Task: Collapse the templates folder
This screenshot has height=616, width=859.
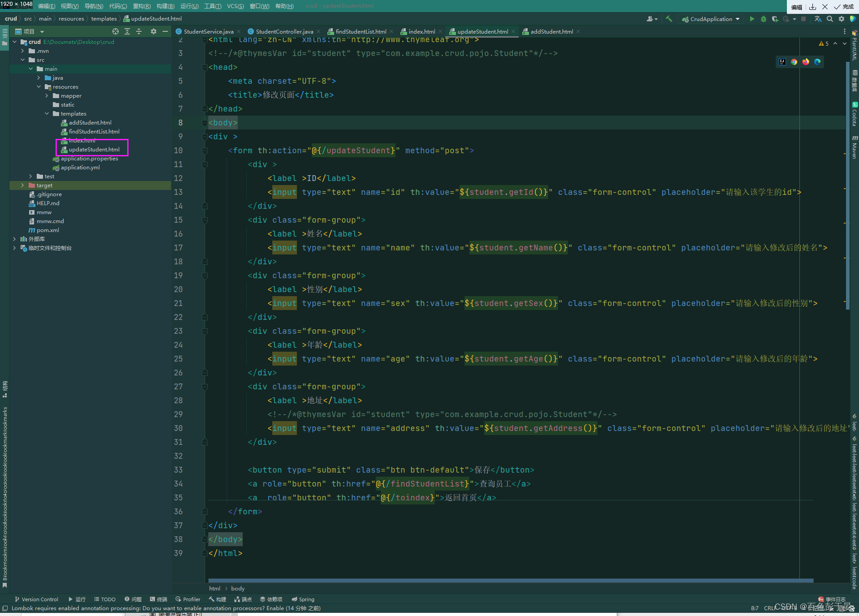Action: click(47, 113)
